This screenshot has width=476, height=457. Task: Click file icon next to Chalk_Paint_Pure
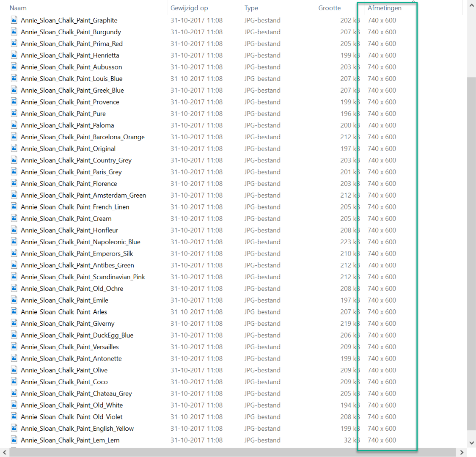(14, 113)
